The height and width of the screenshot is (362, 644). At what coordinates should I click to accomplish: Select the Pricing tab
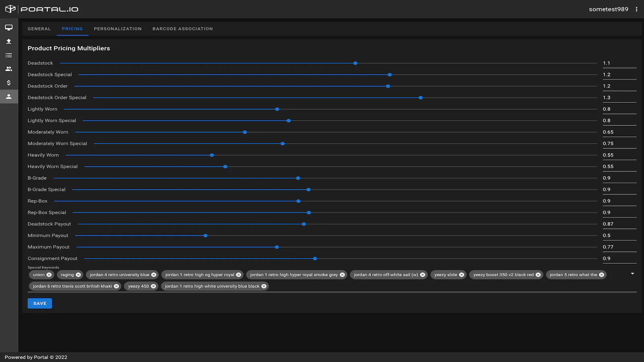(72, 29)
